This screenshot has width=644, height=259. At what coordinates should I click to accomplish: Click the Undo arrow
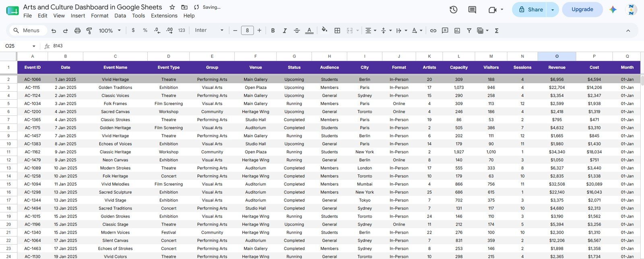[x=54, y=31]
